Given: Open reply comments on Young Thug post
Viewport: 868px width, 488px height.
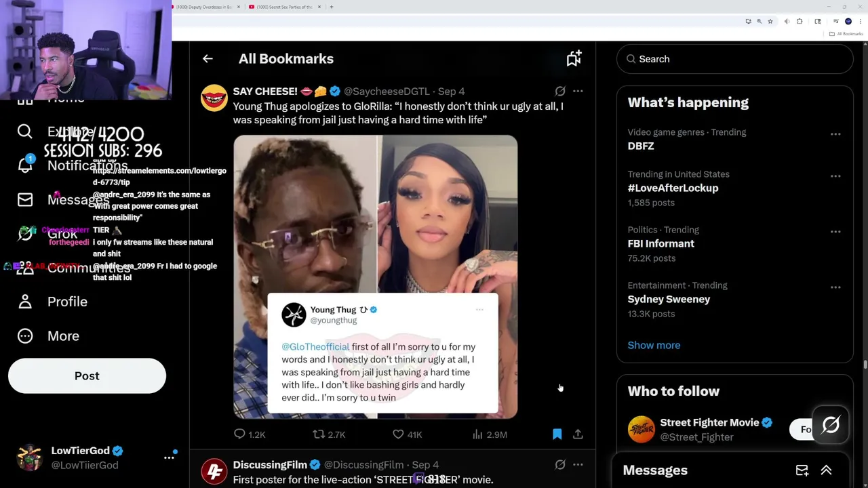Looking at the screenshot, I should click(250, 434).
